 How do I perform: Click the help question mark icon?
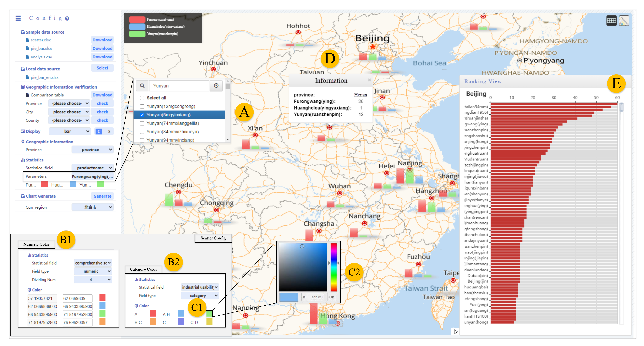(x=67, y=18)
